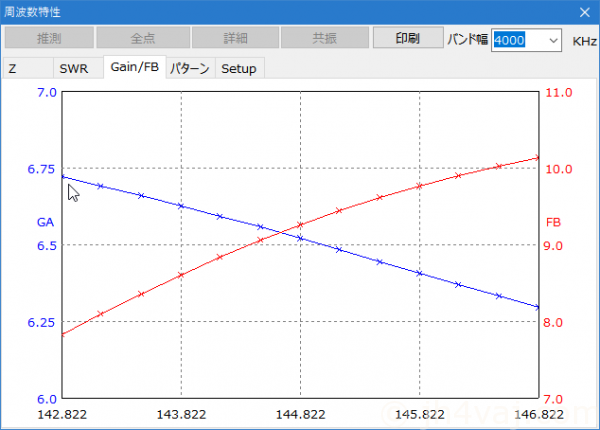Click the バンド幅 field showing 4000
This screenshot has height=430, width=600.
tap(518, 40)
